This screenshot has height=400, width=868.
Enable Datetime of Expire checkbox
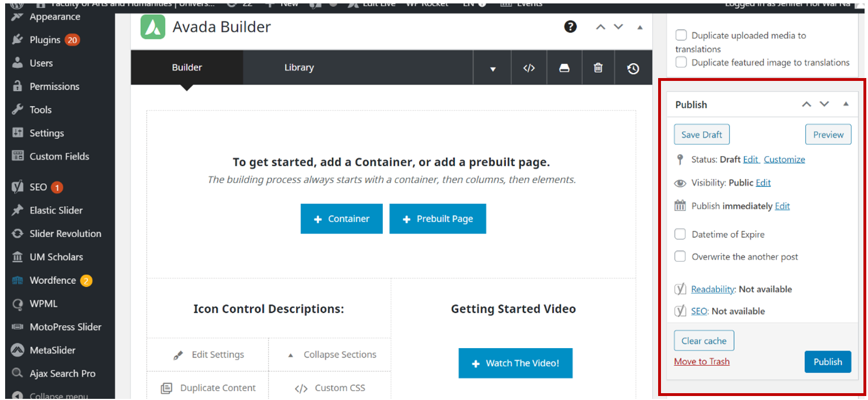[x=680, y=234]
